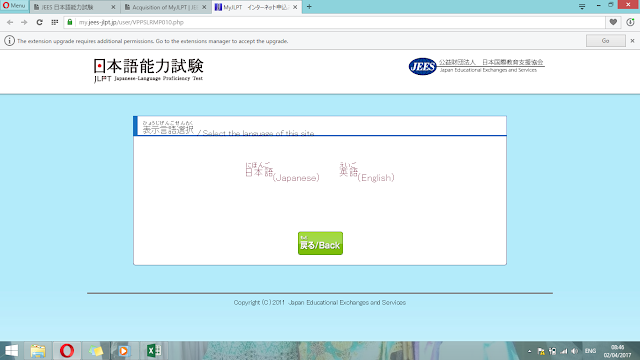Click the copyright footer text
The width and height of the screenshot is (640, 360).
320,302
